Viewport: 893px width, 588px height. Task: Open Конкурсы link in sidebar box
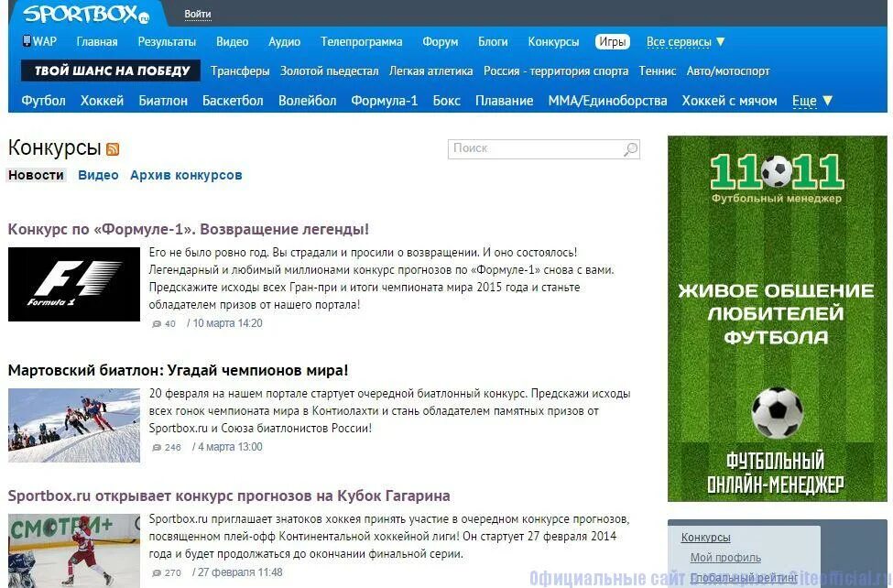pyautogui.click(x=705, y=538)
